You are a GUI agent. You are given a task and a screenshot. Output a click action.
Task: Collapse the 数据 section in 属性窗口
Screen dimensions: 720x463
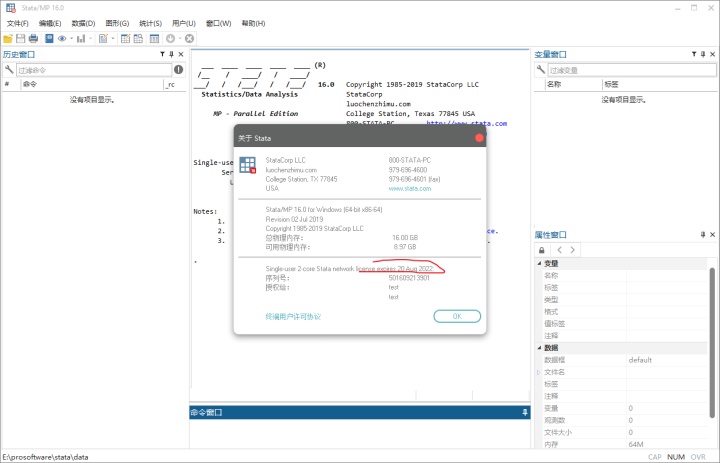[539, 348]
